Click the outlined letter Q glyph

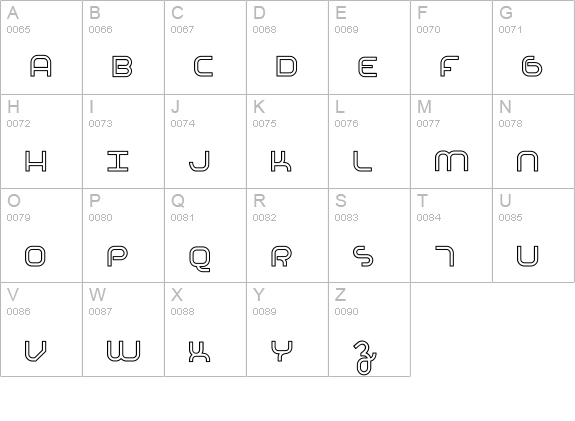pyautogui.click(x=200, y=259)
